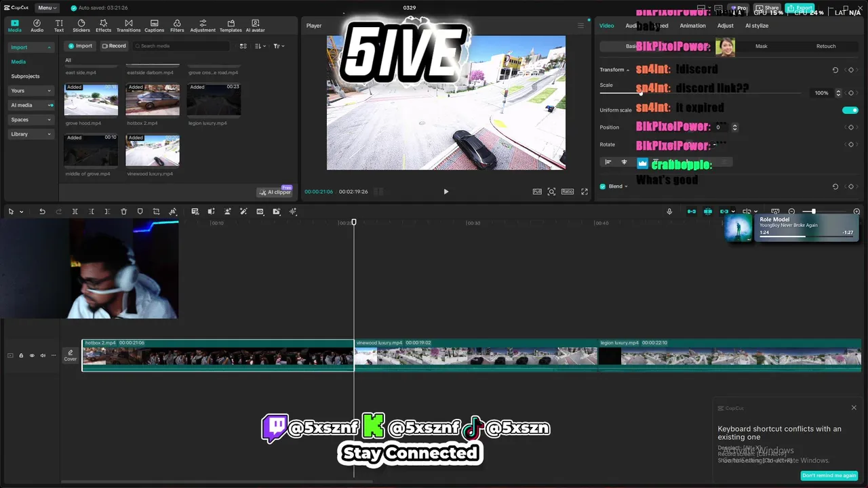Click the Ratio button in player

click(x=568, y=192)
